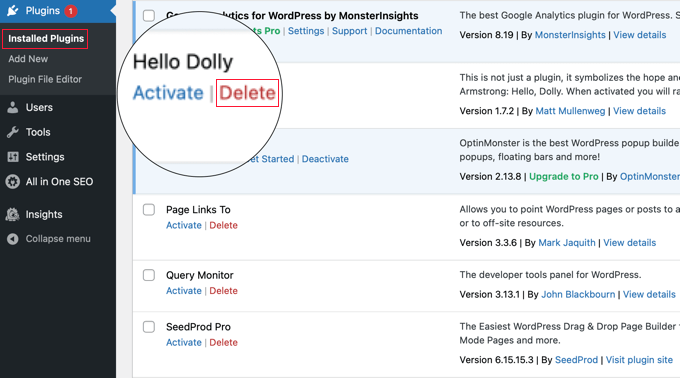This screenshot has width=680, height=378.
Task: Open Visit plugin site for SeedProd
Action: [x=639, y=360]
